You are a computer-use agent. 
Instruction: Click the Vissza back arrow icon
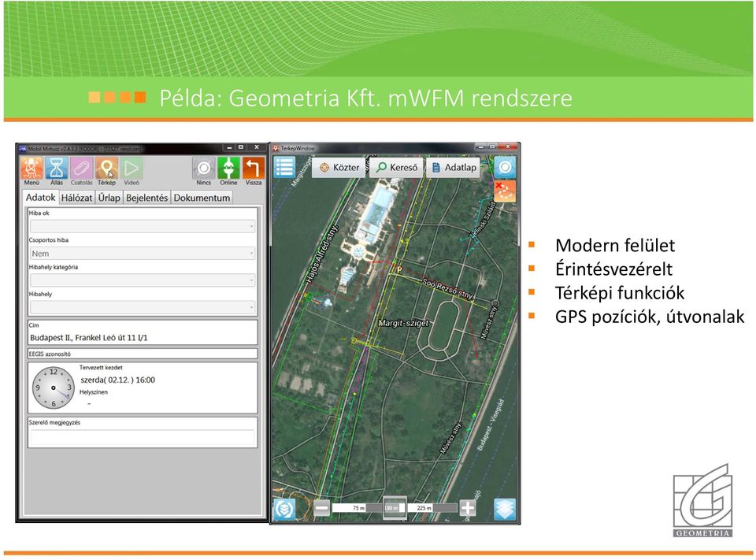pos(254,169)
